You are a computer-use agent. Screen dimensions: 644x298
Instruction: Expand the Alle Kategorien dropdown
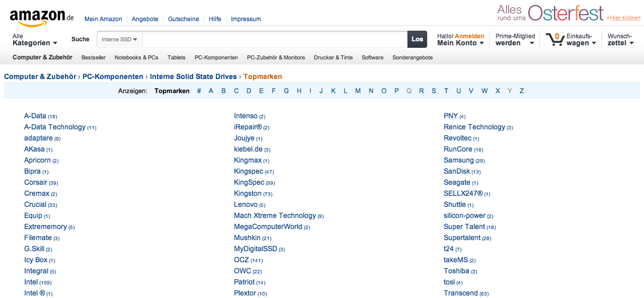coord(35,40)
